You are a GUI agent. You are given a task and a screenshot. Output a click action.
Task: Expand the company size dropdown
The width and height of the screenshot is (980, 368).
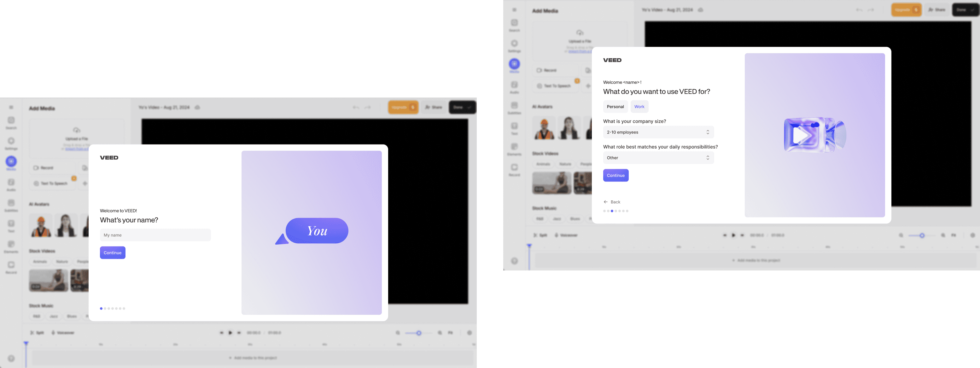(x=658, y=132)
